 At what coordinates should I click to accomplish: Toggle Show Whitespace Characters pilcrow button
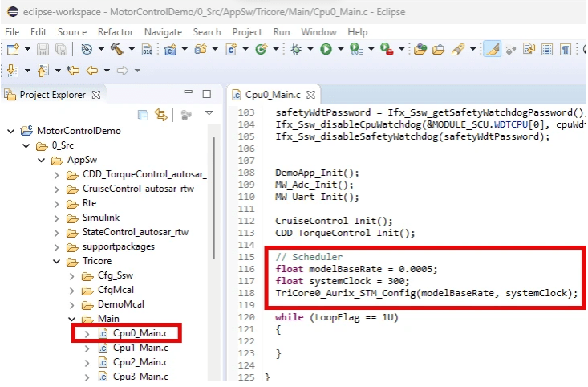click(x=566, y=50)
